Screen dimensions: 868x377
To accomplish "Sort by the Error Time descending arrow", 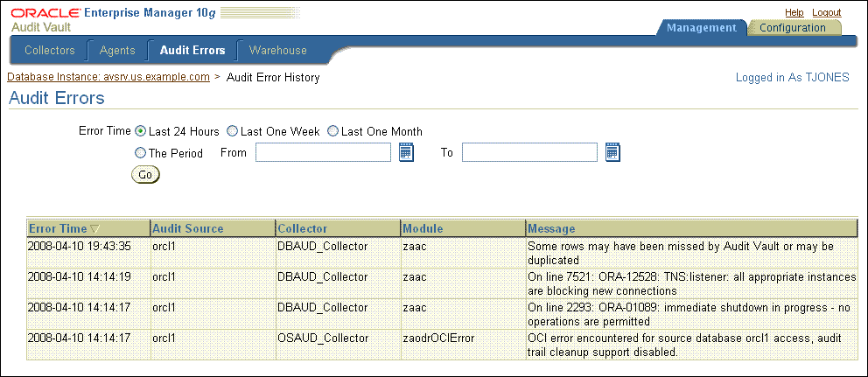I will pos(94,228).
